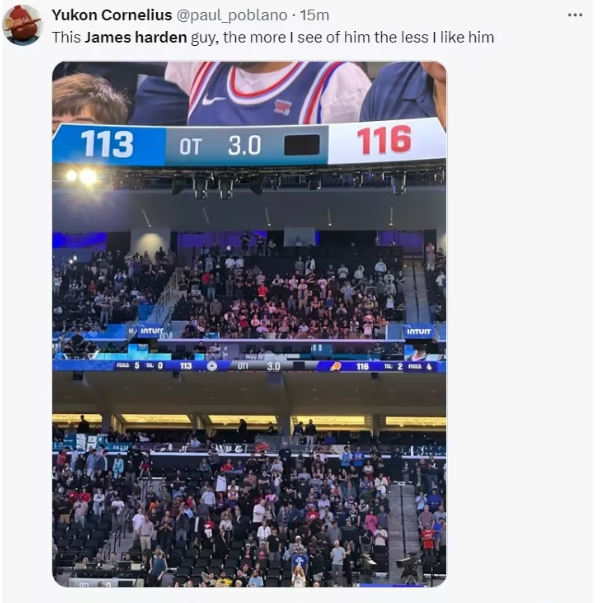Click the blue 113 score on the jumbotron
Image resolution: width=603 pixels, height=603 pixels.
pyautogui.click(x=107, y=144)
